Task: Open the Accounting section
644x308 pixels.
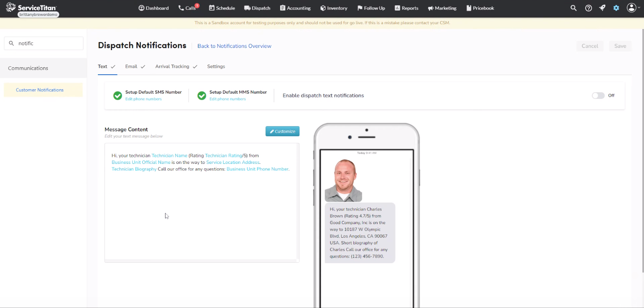Action: pos(295,8)
